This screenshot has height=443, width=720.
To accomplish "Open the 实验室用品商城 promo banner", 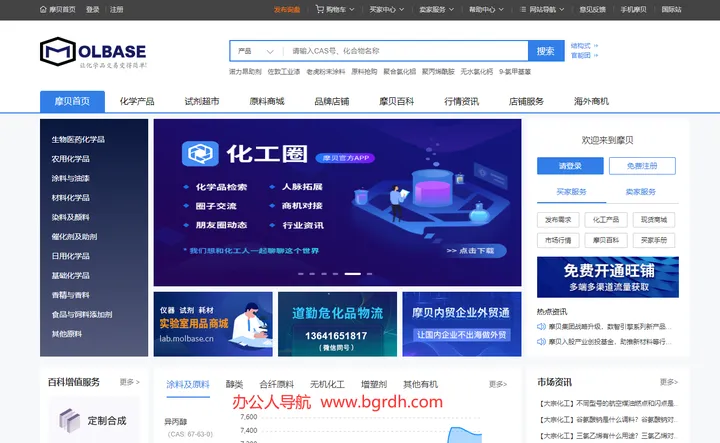I will (x=213, y=324).
